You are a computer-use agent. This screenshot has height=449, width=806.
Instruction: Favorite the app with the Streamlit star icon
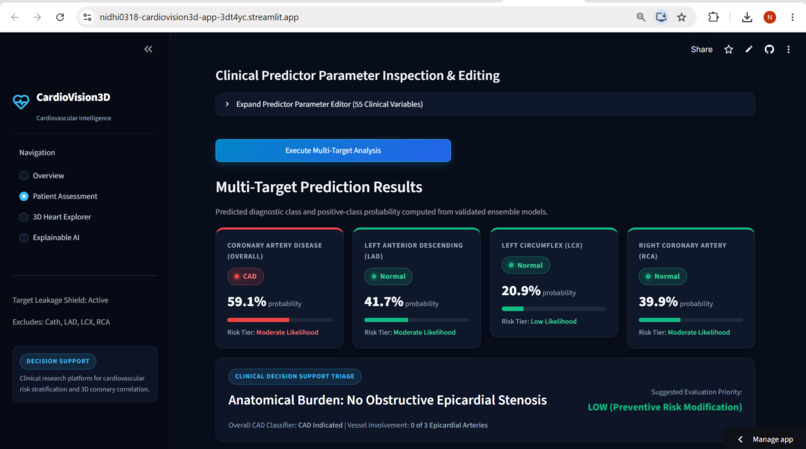pos(728,49)
